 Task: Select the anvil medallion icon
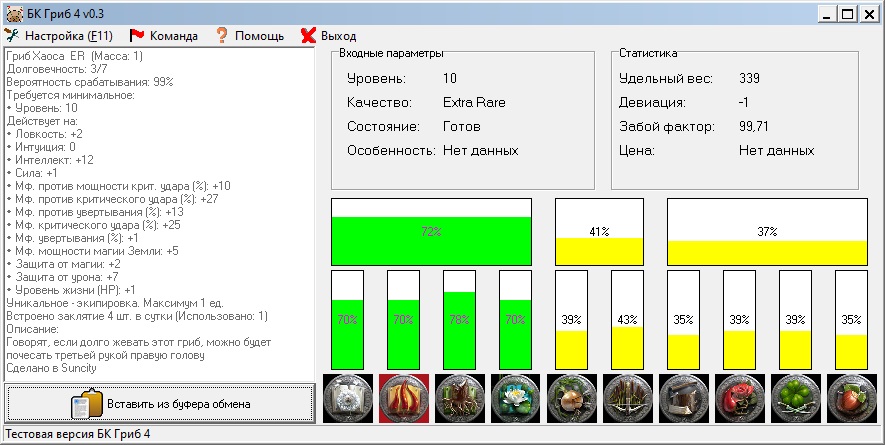(x=683, y=398)
